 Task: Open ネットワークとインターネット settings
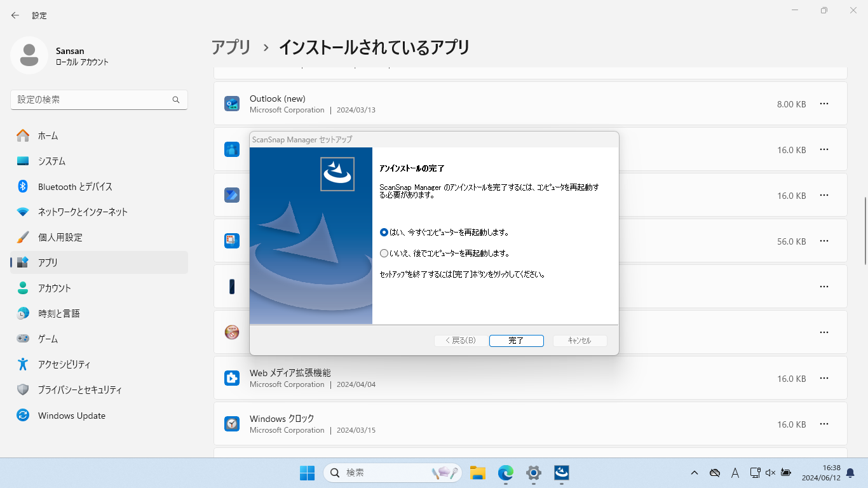click(99, 212)
